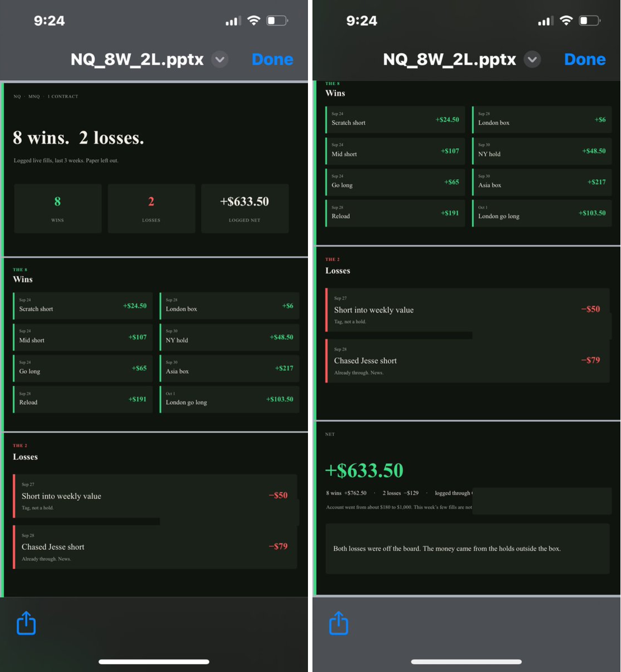
Task: Tap the Reload +$191 row on right phone
Action: (x=395, y=213)
